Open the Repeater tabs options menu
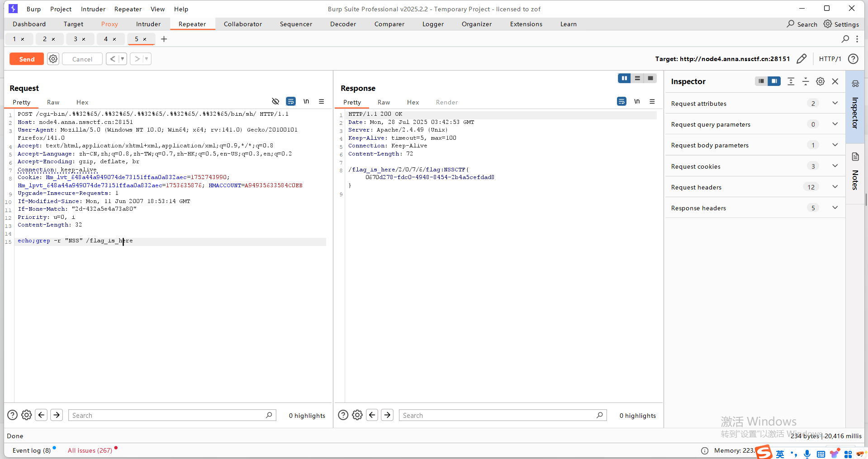This screenshot has width=868, height=459. (x=857, y=39)
